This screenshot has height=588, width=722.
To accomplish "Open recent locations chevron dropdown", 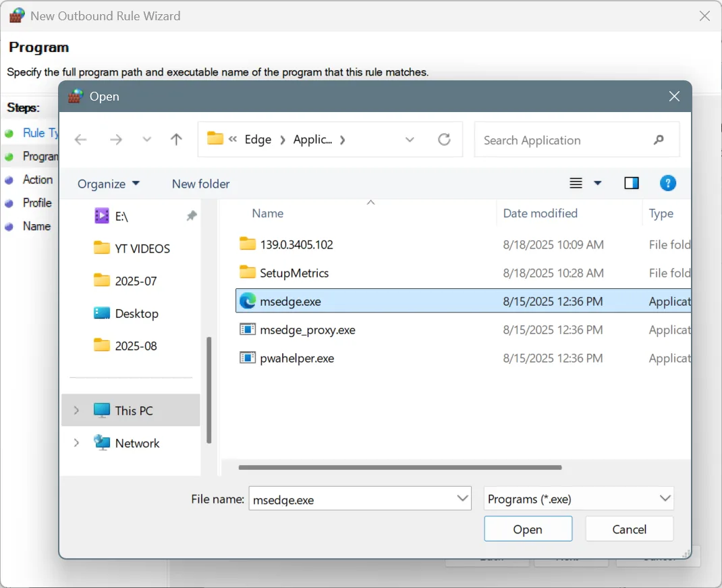I will click(x=146, y=139).
